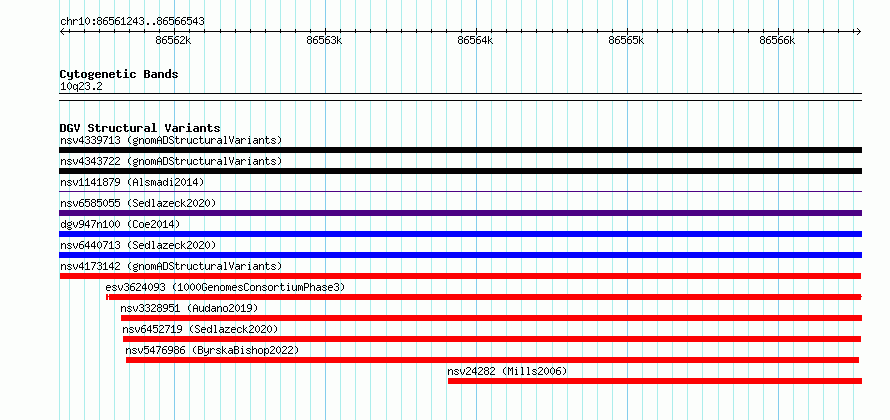The image size is (890, 420).
Task: Click the red bar of esv3624093
Action: tap(484, 297)
